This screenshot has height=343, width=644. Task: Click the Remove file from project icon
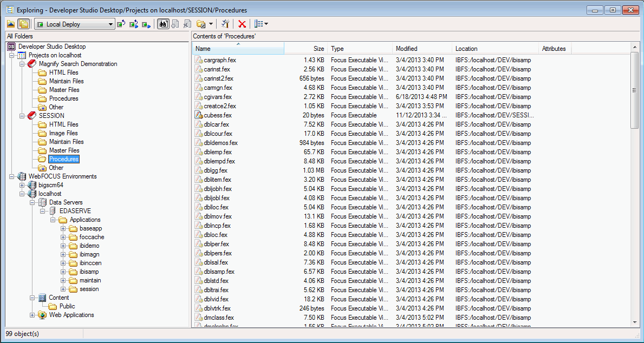point(187,24)
